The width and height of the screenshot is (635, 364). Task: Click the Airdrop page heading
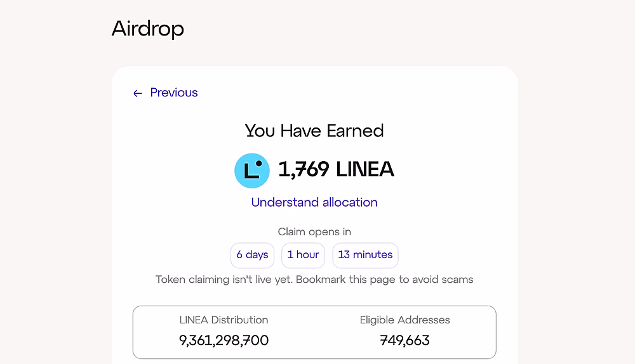point(148,29)
